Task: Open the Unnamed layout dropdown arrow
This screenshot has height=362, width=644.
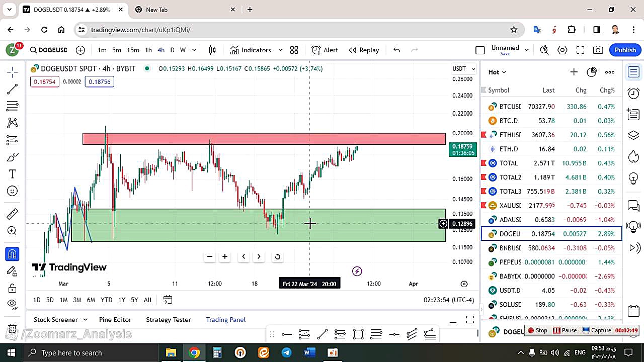Action: (526, 50)
